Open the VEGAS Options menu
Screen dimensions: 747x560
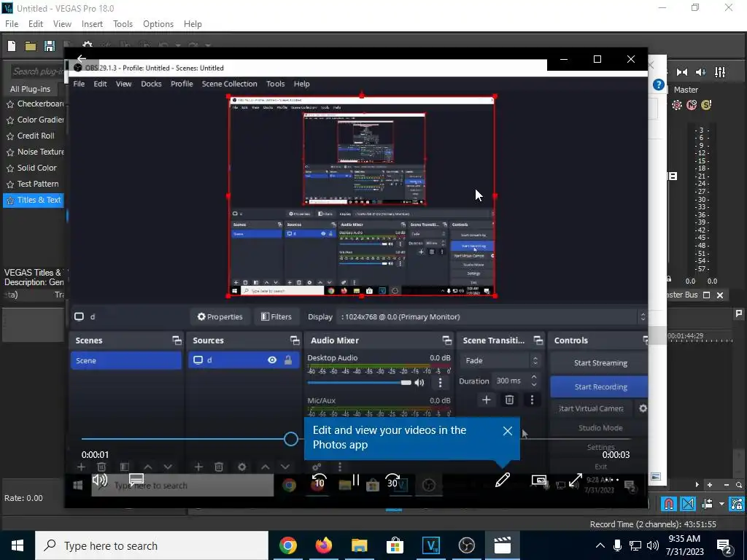click(158, 24)
